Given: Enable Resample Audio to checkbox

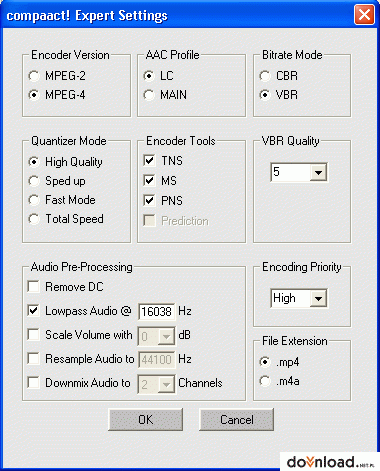Looking at the screenshot, I should [x=33, y=359].
